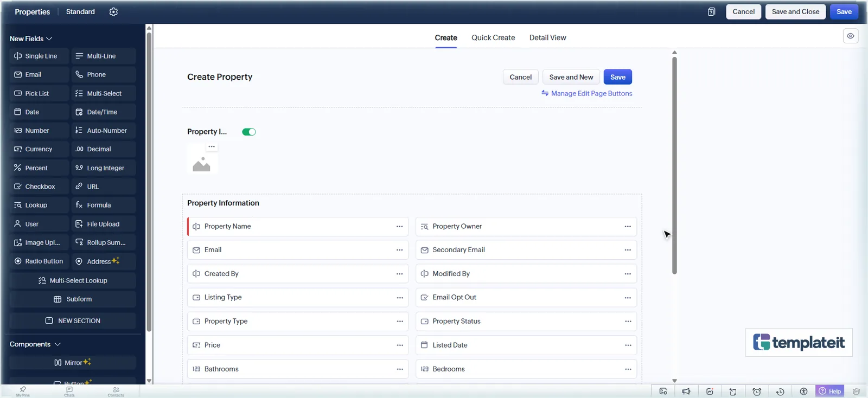Add a Date/Time field
Viewport: 868px width, 398px height.
(104, 112)
